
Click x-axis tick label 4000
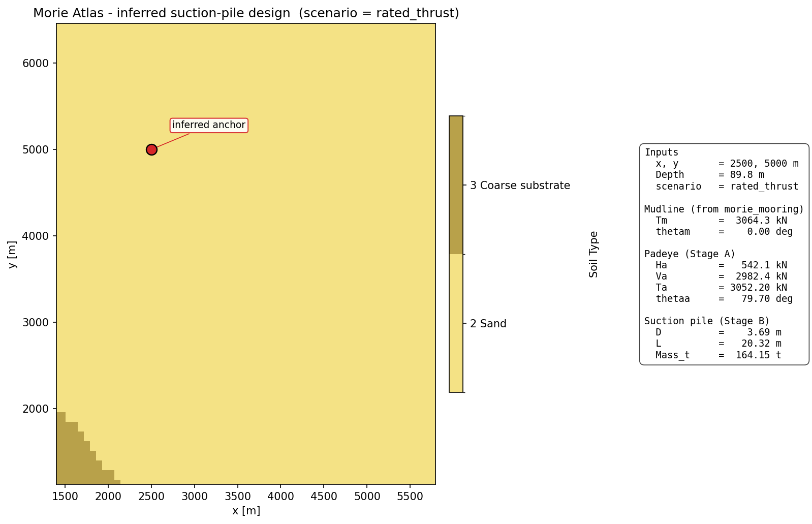(280, 497)
